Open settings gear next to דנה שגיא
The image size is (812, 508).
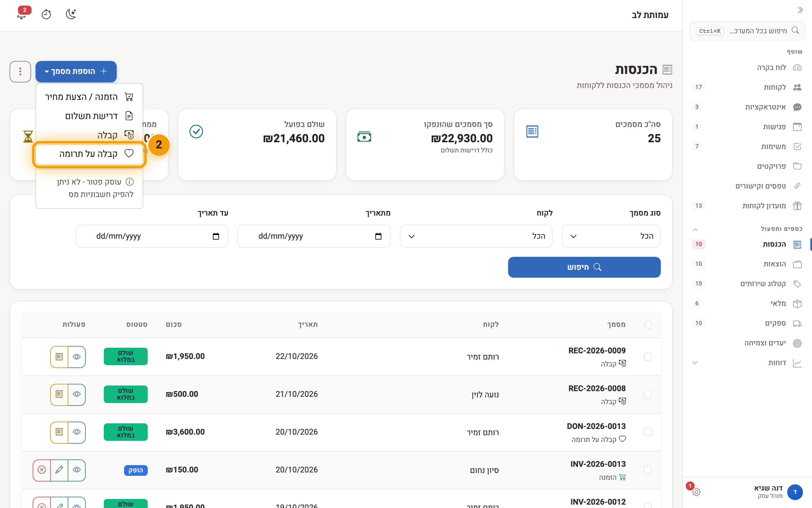[x=696, y=492]
